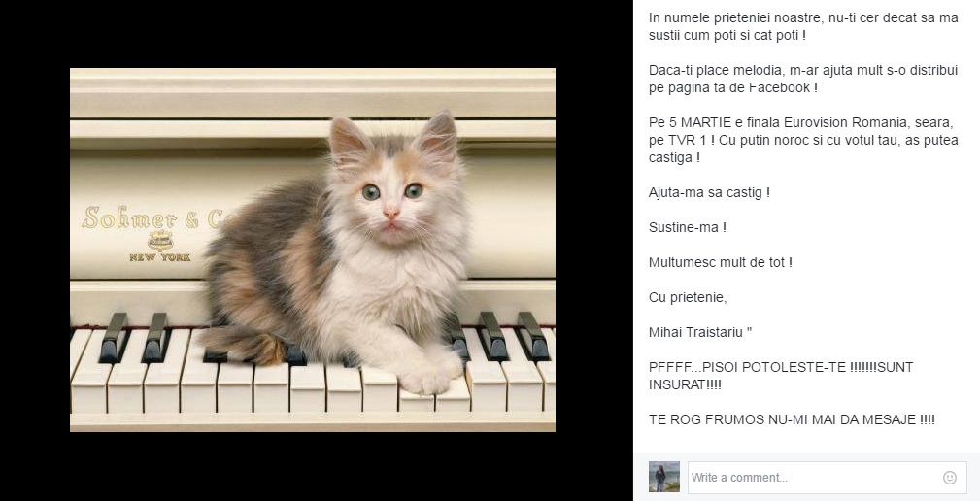This screenshot has height=501, width=980.
Task: Click the NEW YORK text on the piano
Action: click(160, 257)
